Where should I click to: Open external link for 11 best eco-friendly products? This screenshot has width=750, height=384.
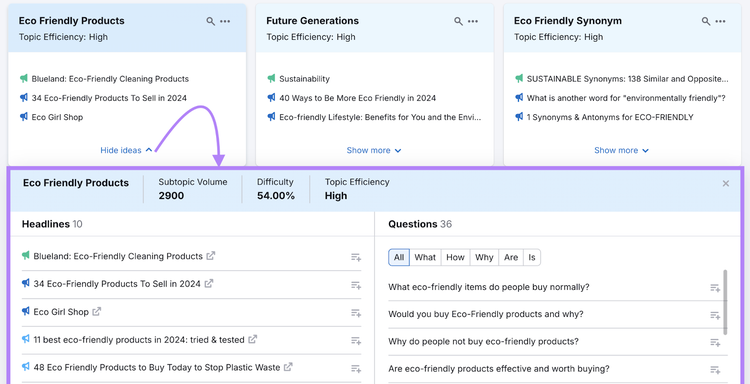tap(253, 340)
